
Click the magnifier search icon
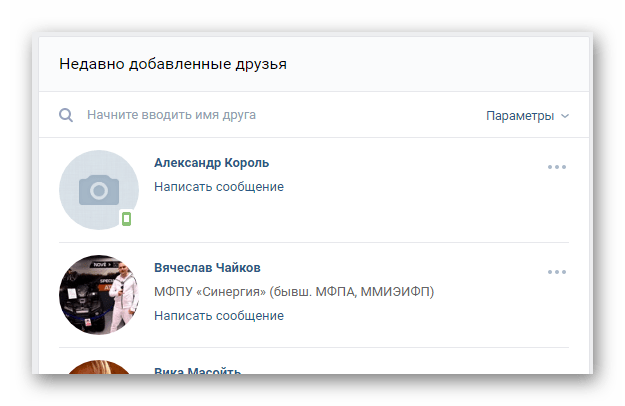click(x=66, y=115)
